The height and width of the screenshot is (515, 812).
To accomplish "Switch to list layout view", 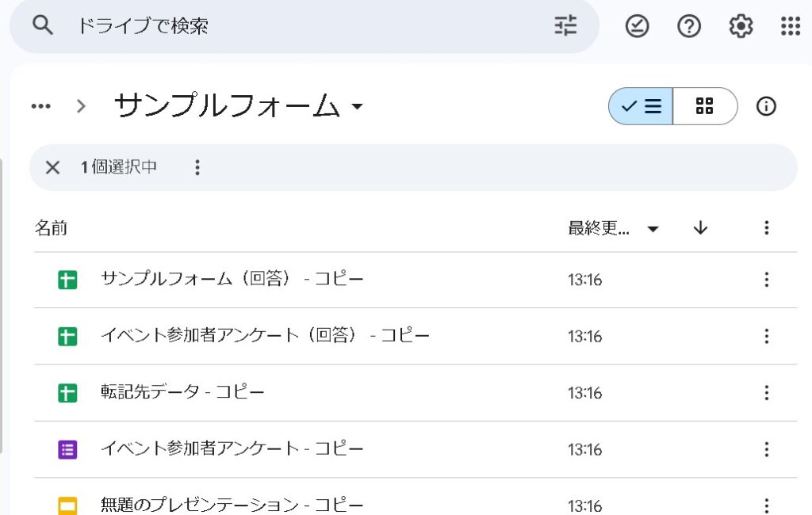I will click(641, 106).
